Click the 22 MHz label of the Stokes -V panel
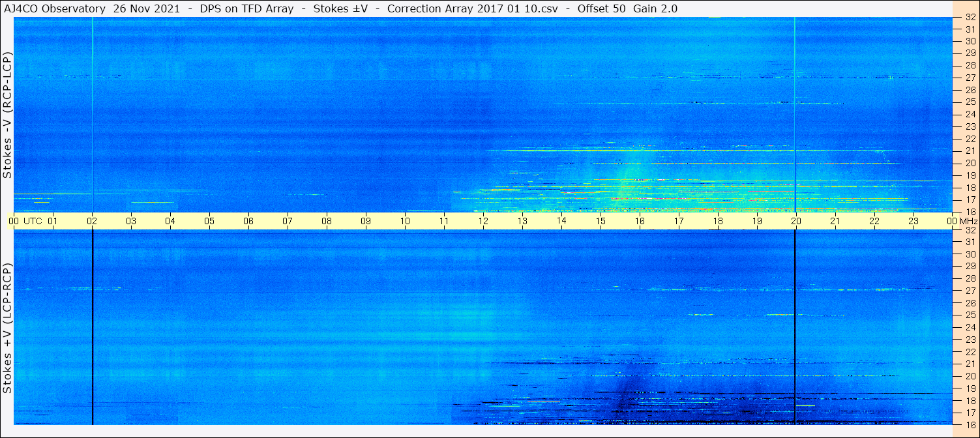 pyautogui.click(x=970, y=138)
